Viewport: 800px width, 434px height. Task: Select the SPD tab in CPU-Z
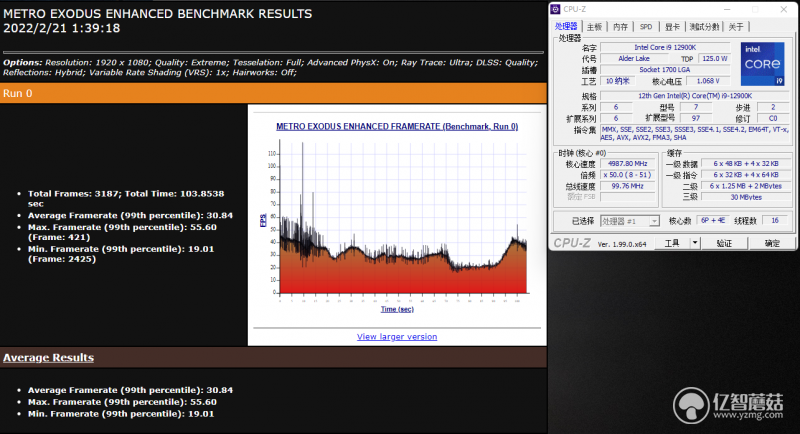[x=646, y=27]
